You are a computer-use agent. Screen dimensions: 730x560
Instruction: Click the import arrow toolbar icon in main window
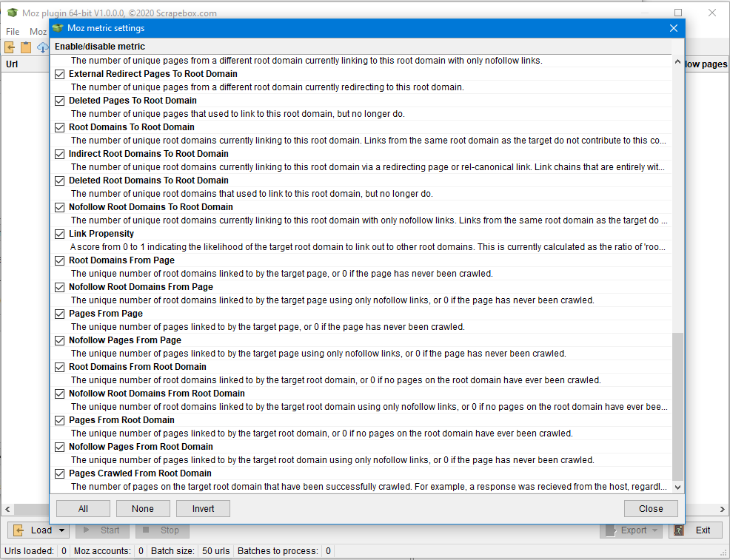10,47
